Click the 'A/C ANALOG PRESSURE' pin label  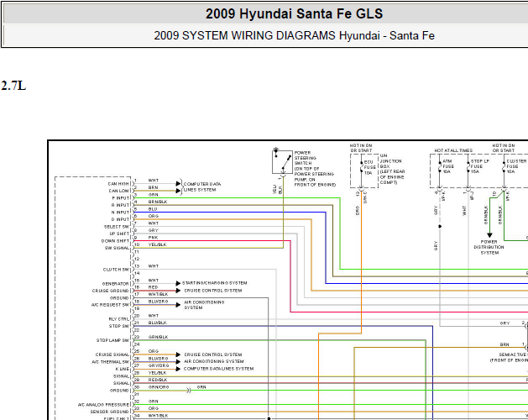(x=104, y=405)
